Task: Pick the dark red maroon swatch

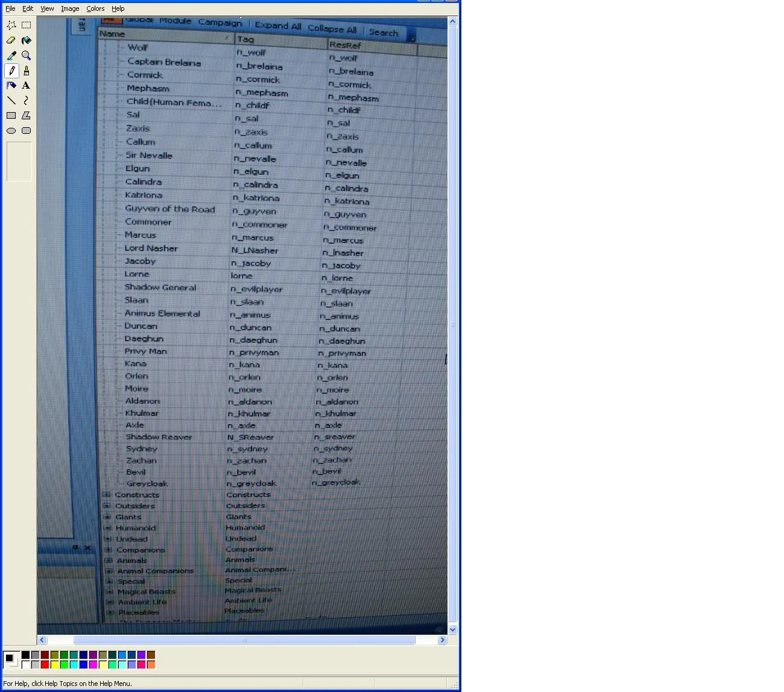Action: pyautogui.click(x=45, y=655)
